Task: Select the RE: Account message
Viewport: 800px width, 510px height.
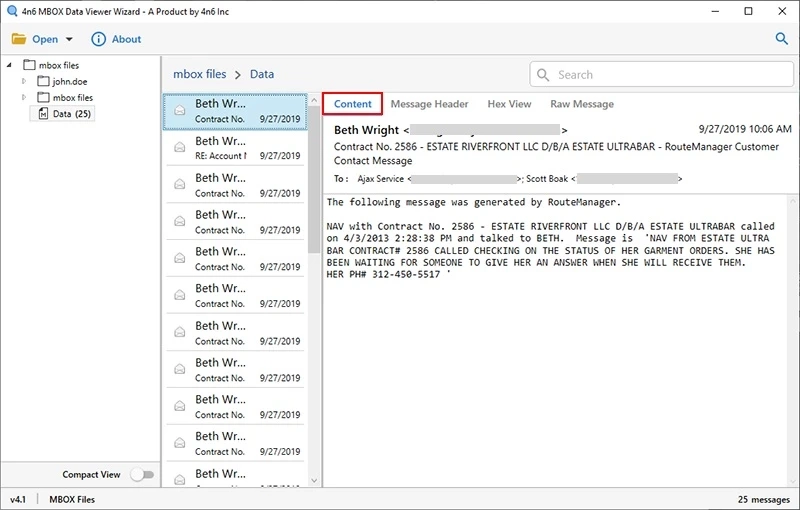Action: 235,148
